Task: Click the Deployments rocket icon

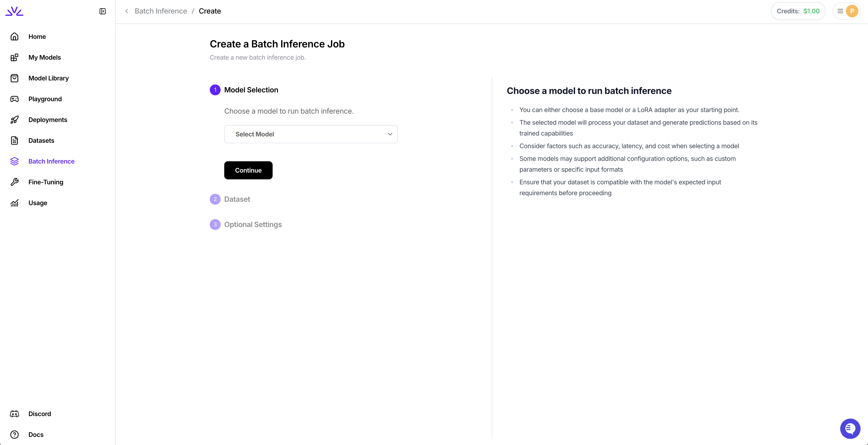Action: click(14, 120)
